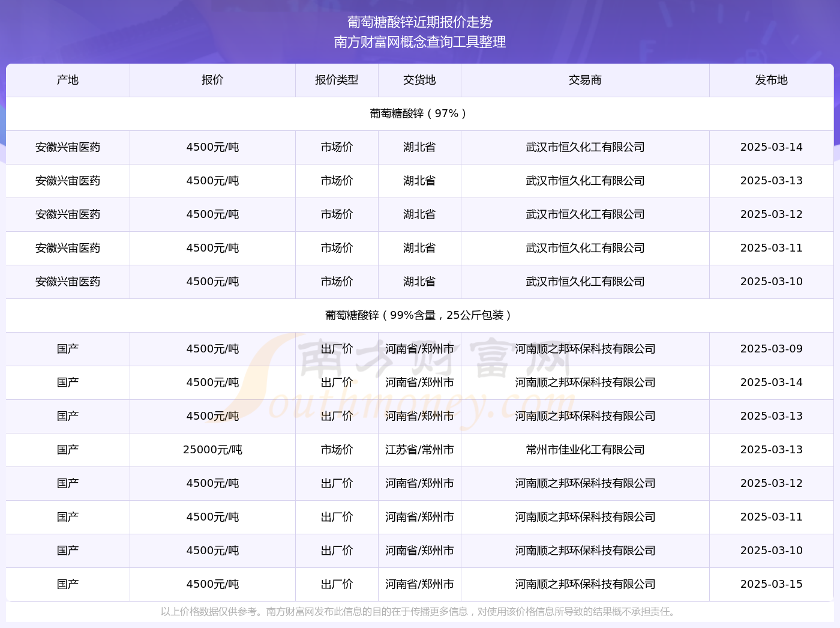Click the 发布地 column header
The height and width of the screenshot is (628, 840).
click(x=772, y=80)
